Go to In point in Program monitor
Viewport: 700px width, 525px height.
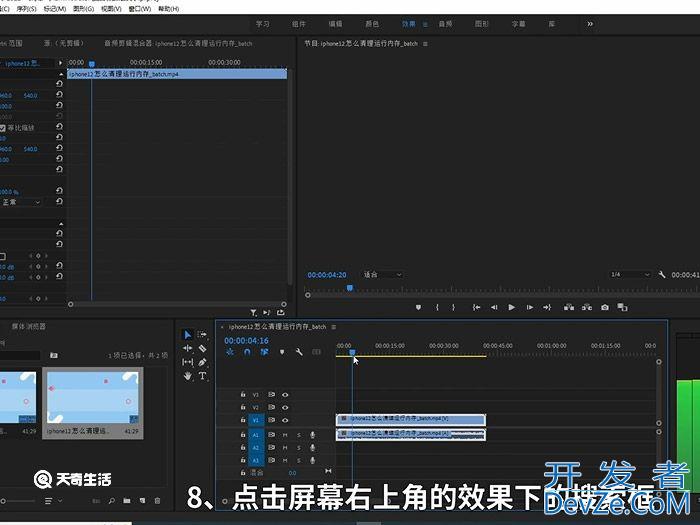(x=476, y=307)
